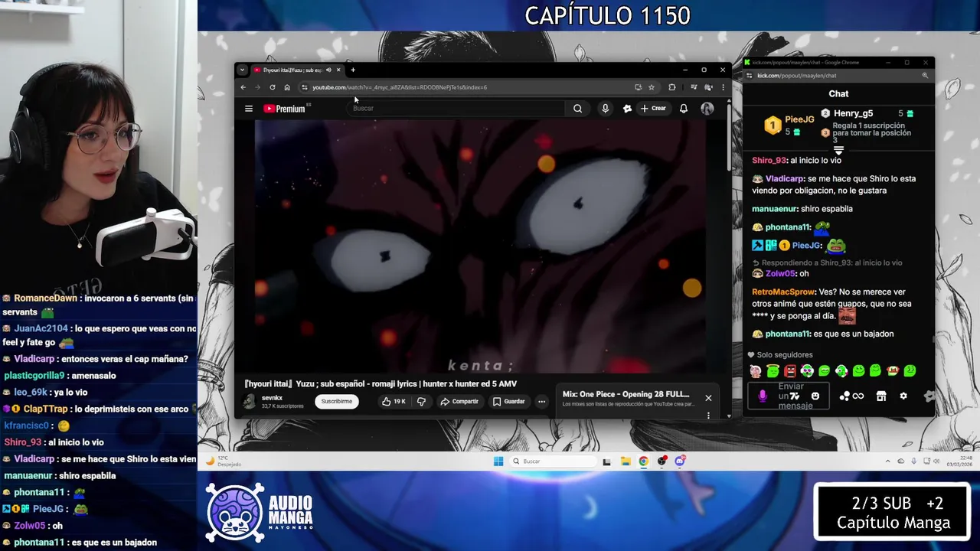Click the video player showing the eyes

[x=481, y=246]
